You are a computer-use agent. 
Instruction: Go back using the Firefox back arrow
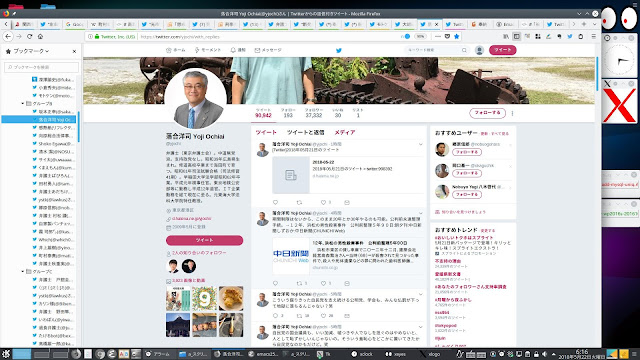[x=8, y=36]
